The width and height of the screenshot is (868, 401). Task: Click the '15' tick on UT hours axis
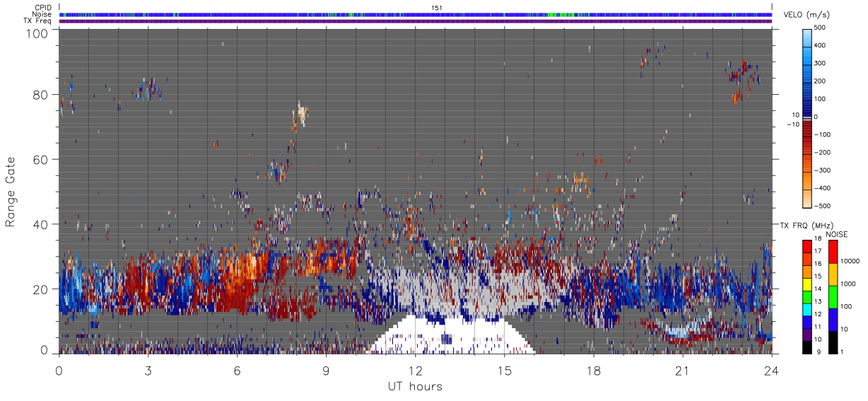504,370
